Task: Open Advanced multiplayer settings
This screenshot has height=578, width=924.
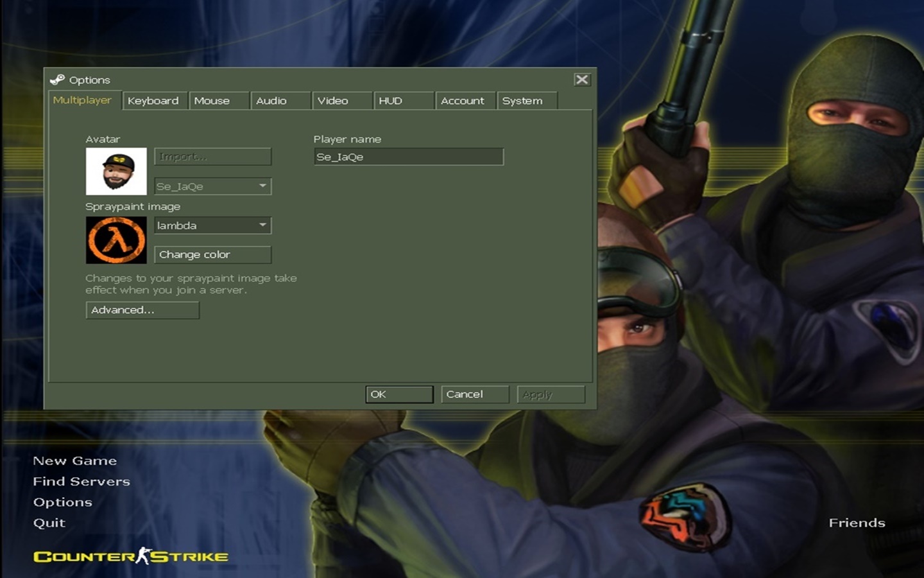Action: click(x=142, y=310)
